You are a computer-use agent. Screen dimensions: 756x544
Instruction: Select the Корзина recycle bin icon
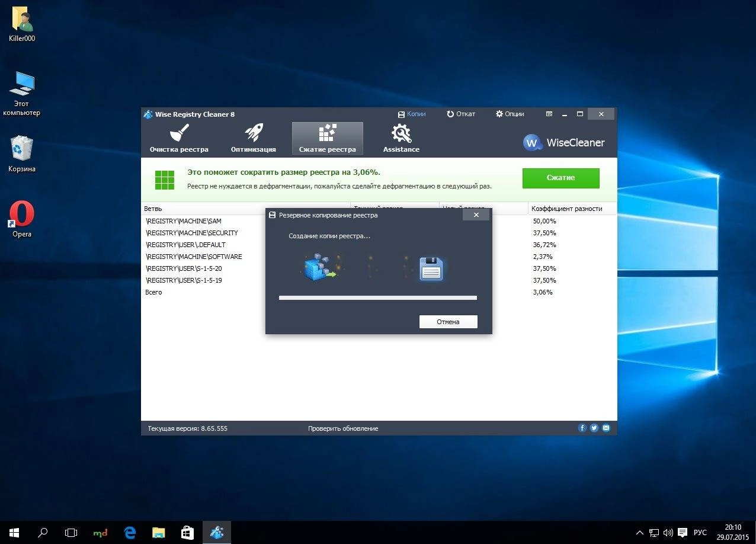[22, 154]
